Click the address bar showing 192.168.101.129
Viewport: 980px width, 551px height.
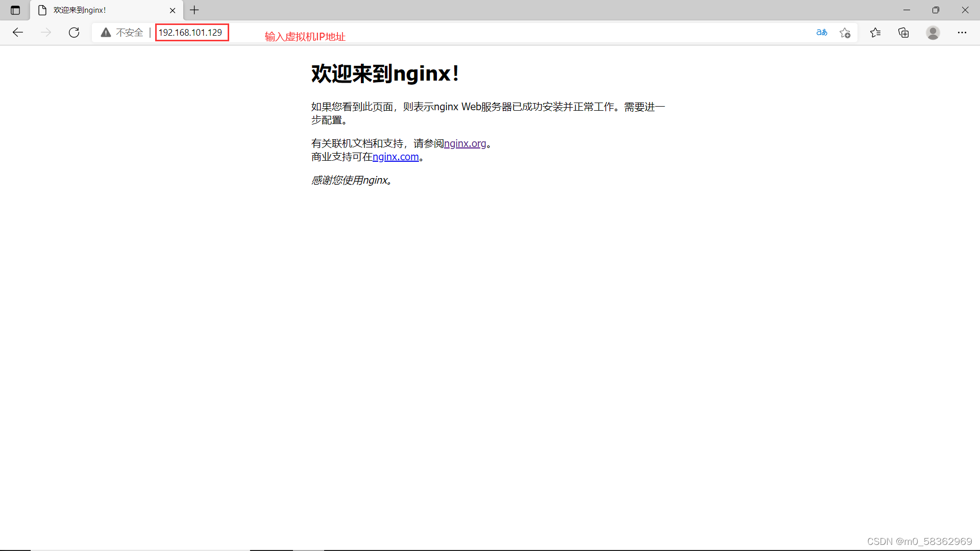click(x=192, y=32)
